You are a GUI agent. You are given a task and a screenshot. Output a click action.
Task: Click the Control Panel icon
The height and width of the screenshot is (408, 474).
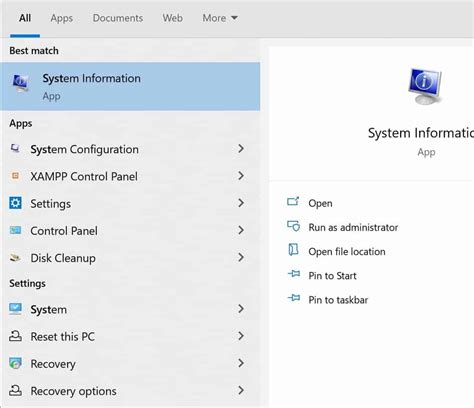15,230
